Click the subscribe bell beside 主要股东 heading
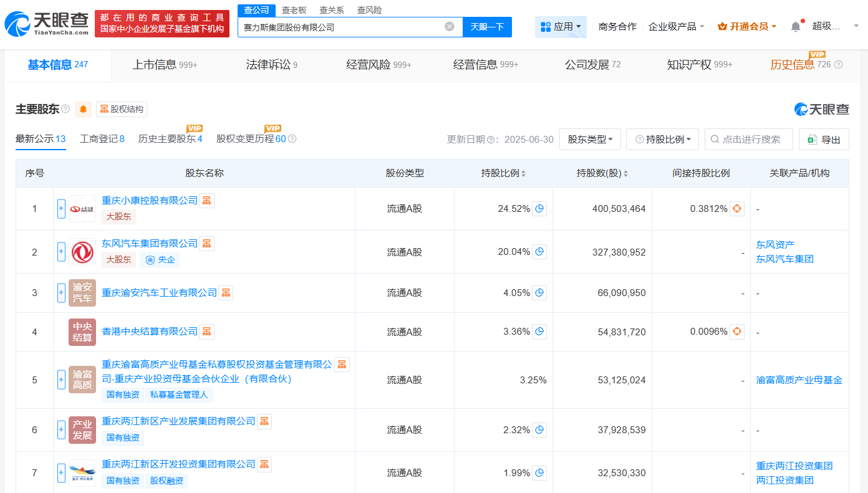 [x=83, y=109]
